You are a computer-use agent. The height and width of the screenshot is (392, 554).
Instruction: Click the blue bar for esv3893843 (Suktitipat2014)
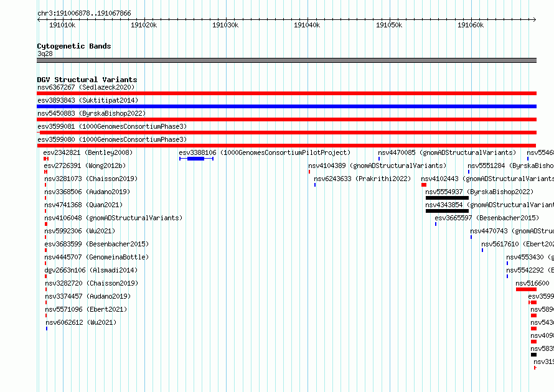(286, 106)
